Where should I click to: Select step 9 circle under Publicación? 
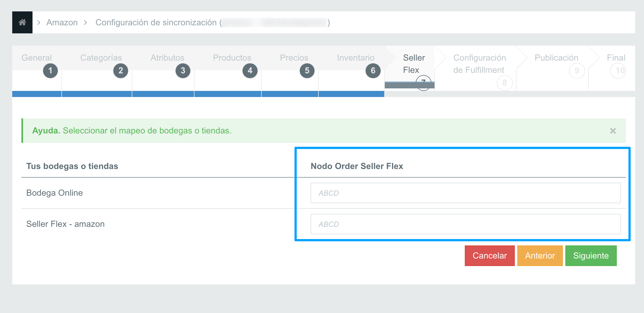(577, 71)
